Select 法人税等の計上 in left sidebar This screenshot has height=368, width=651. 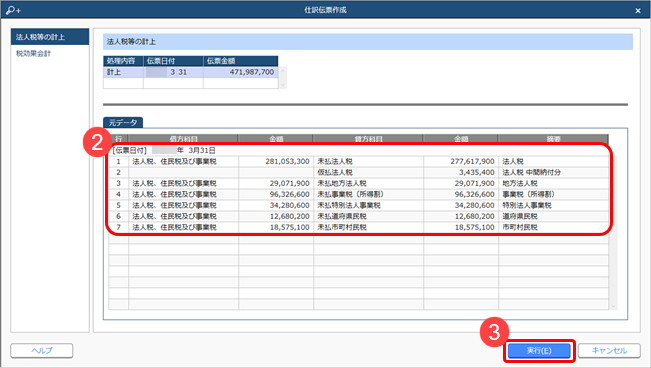(x=50, y=37)
